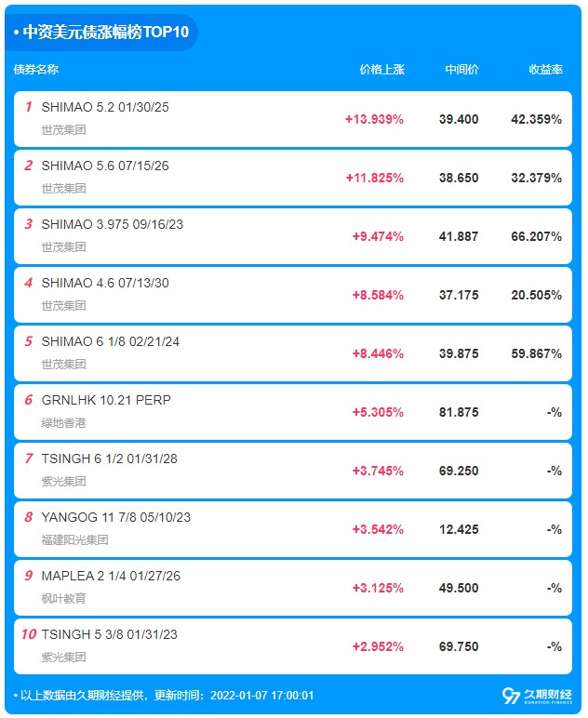
Task: Click the +13.939% price change value
Action: (x=374, y=120)
